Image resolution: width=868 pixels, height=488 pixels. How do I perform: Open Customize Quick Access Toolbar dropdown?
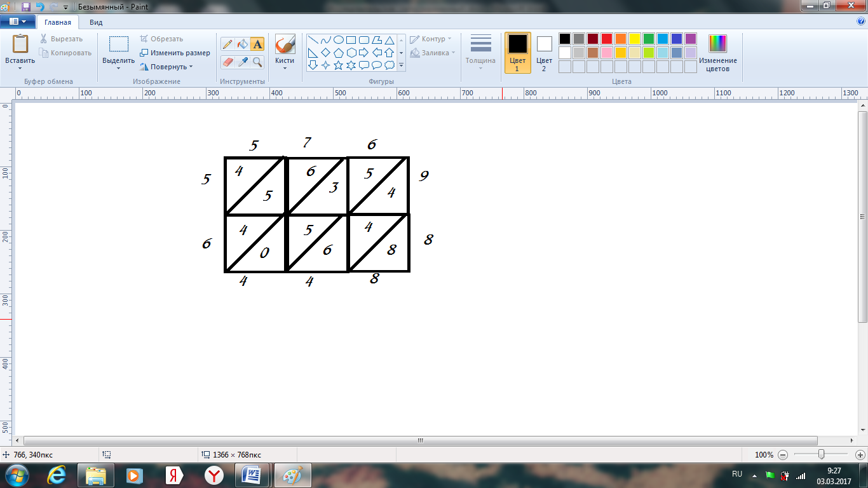pyautogui.click(x=66, y=8)
